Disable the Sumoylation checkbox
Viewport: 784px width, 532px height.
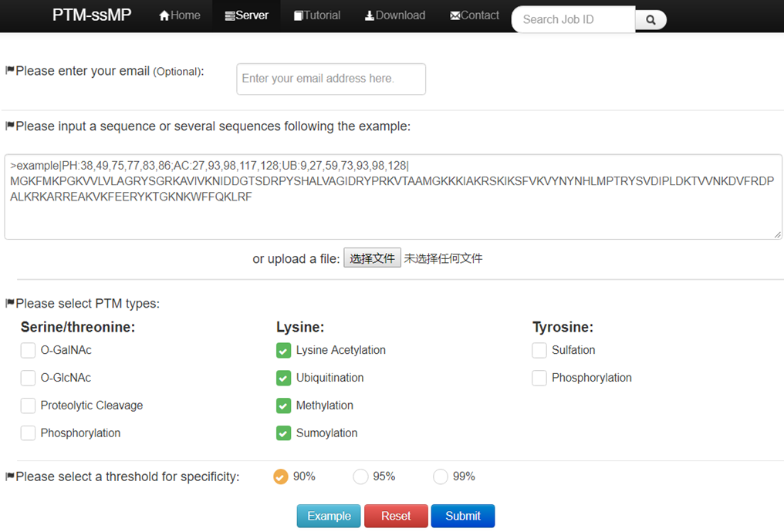pyautogui.click(x=283, y=433)
